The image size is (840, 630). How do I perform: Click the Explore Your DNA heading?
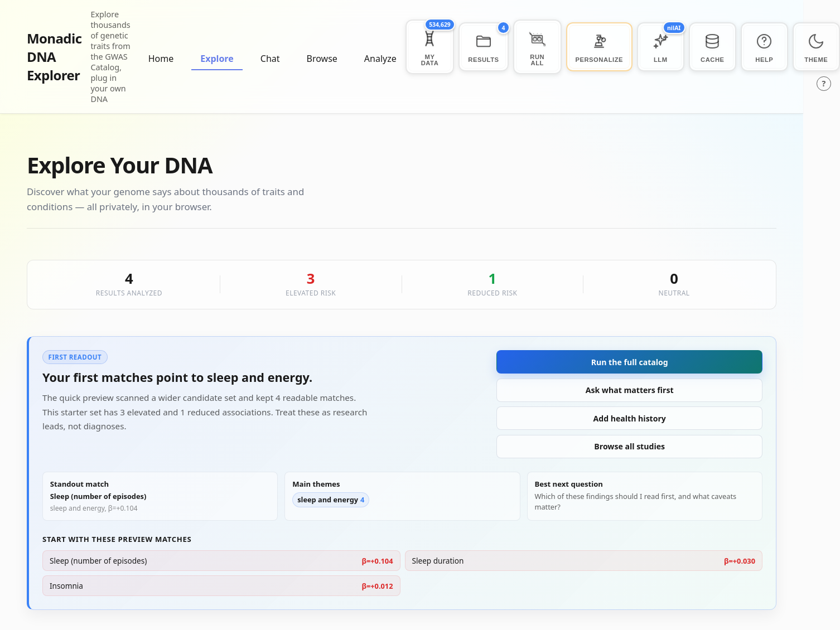(x=120, y=166)
